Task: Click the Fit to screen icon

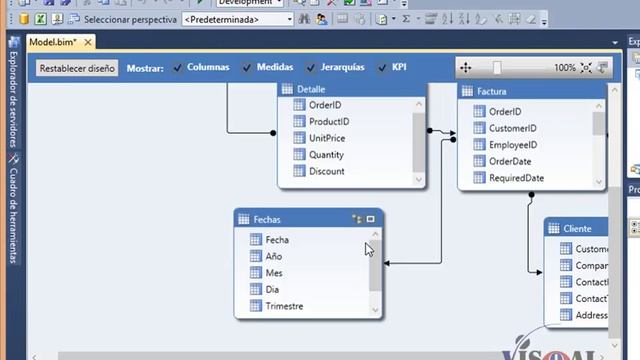Action: [x=586, y=68]
